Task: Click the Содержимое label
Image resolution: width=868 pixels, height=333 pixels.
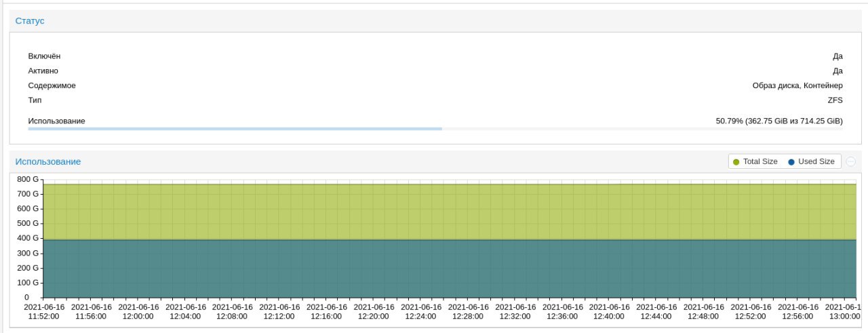Action: click(52, 85)
